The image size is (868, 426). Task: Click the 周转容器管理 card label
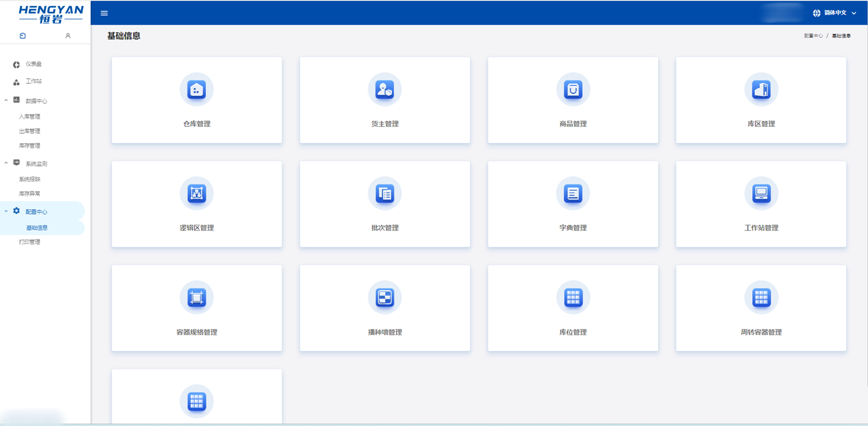(761, 332)
